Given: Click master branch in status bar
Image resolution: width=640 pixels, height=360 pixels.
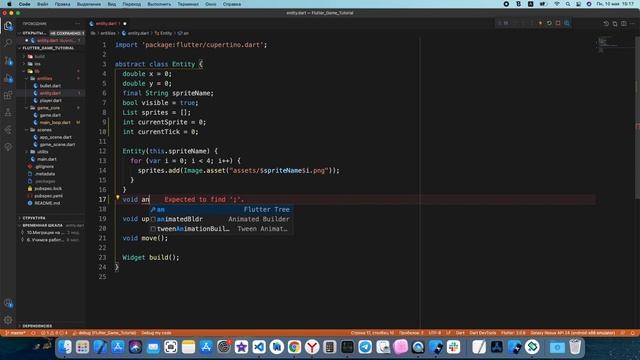Looking at the screenshot, I should (x=15, y=333).
